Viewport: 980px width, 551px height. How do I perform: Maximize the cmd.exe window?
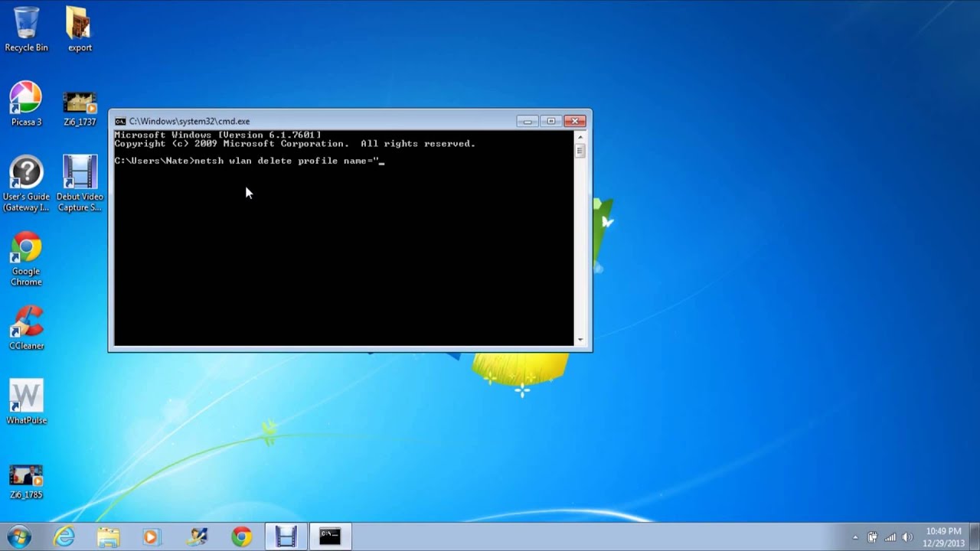click(x=550, y=121)
